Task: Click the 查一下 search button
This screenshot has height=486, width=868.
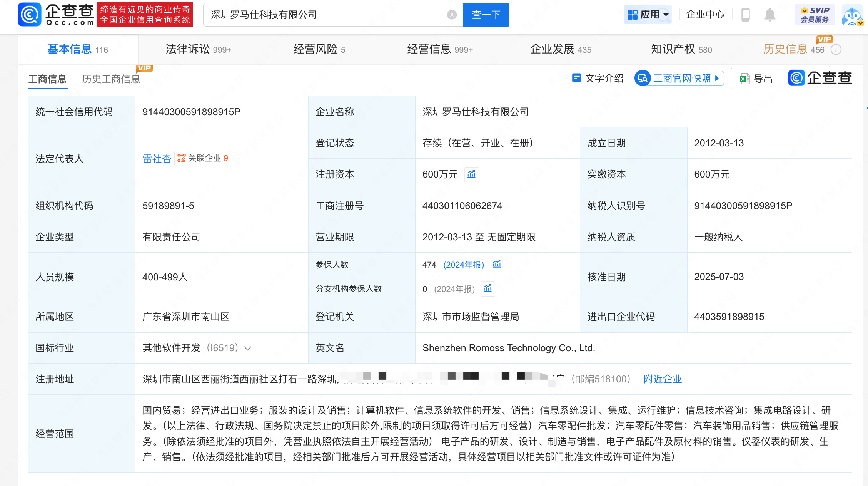Action: (x=486, y=15)
